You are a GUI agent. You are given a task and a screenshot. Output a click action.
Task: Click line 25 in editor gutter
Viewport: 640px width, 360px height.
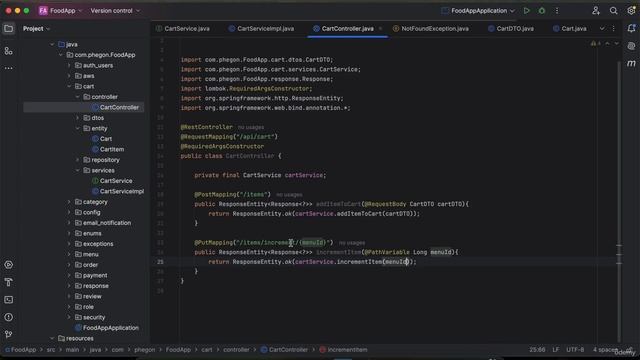coord(160,262)
